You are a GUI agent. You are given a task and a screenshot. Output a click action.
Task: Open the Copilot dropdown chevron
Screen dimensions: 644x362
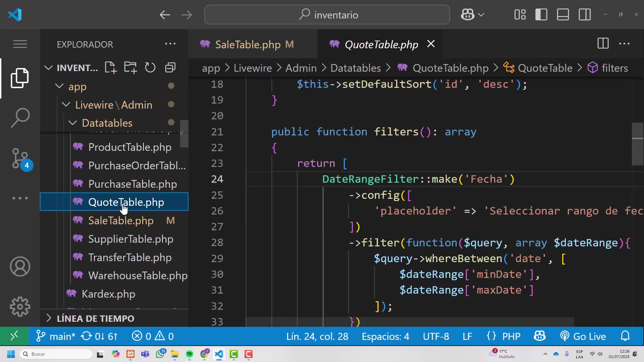(x=481, y=15)
